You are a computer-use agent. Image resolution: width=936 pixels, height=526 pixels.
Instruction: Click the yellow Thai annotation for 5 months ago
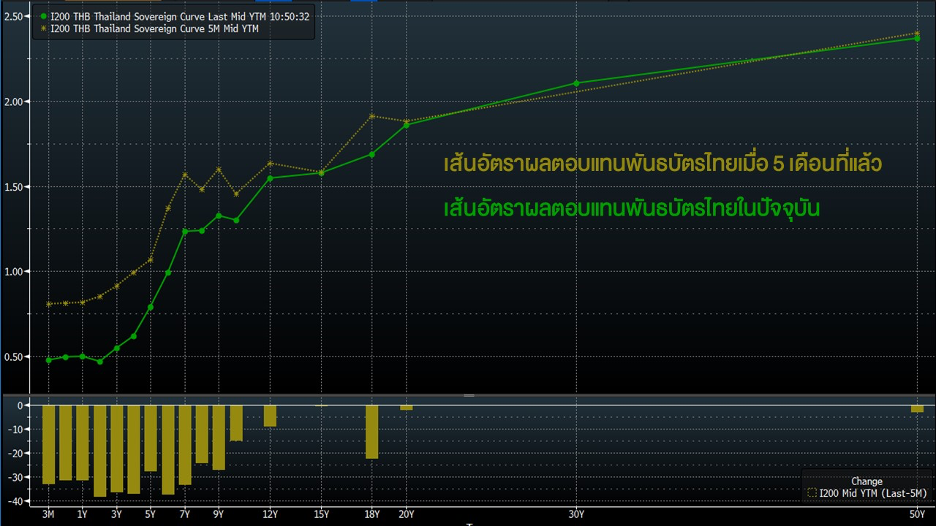click(x=663, y=163)
